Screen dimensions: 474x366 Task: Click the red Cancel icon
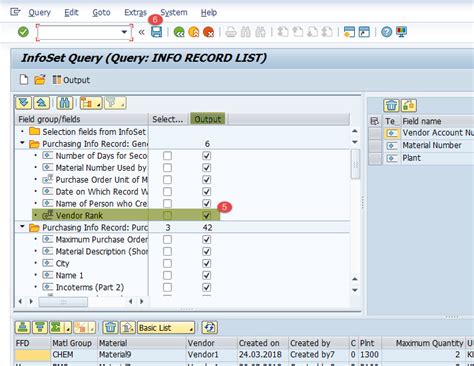coord(208,32)
